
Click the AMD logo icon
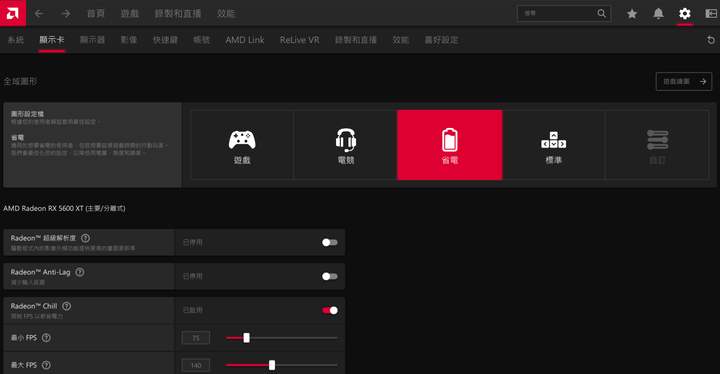tap(13, 13)
